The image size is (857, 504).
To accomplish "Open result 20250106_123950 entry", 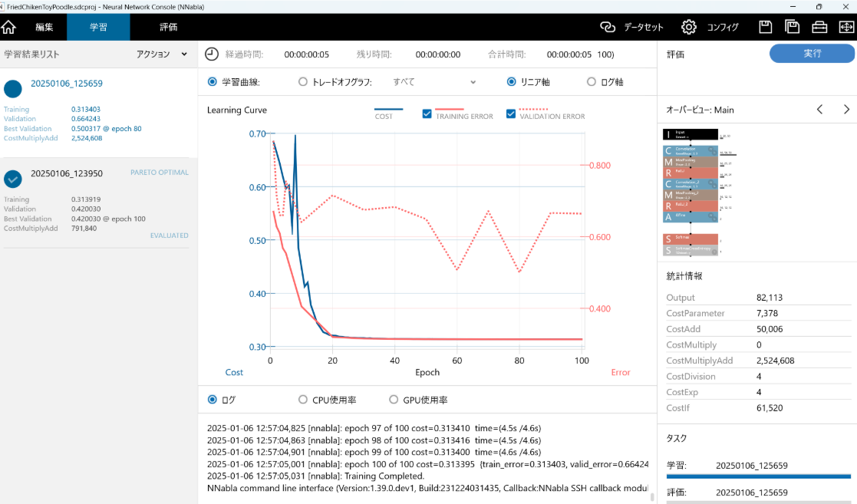I will (x=67, y=173).
